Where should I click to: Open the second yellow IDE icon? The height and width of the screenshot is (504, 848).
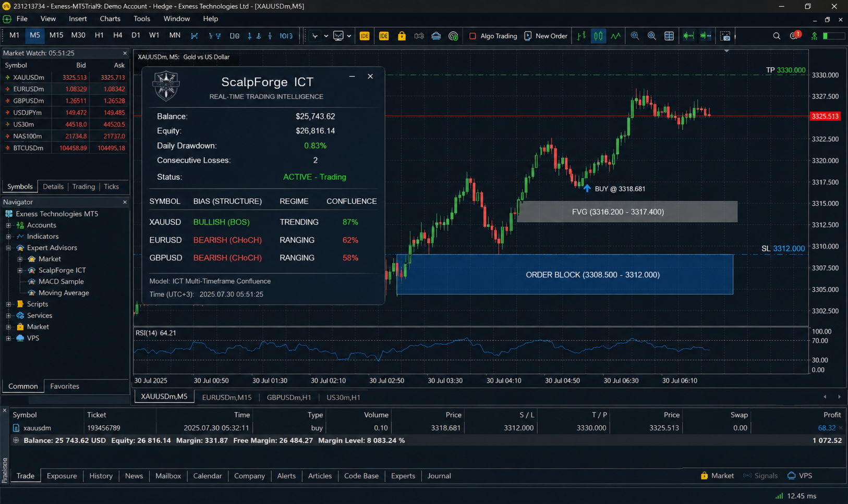click(384, 36)
